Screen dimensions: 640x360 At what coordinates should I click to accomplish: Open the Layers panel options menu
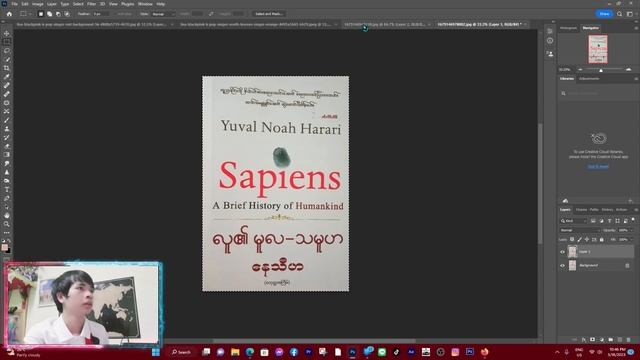pyautogui.click(x=636, y=210)
